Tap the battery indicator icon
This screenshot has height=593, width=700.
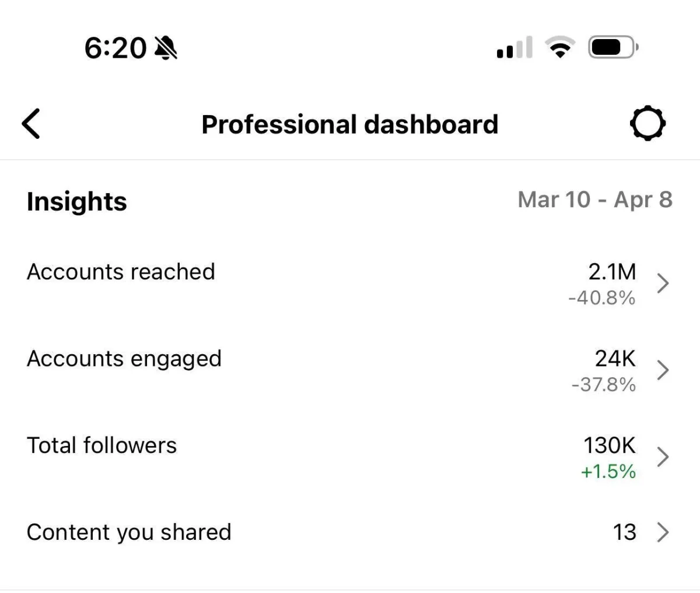613,47
